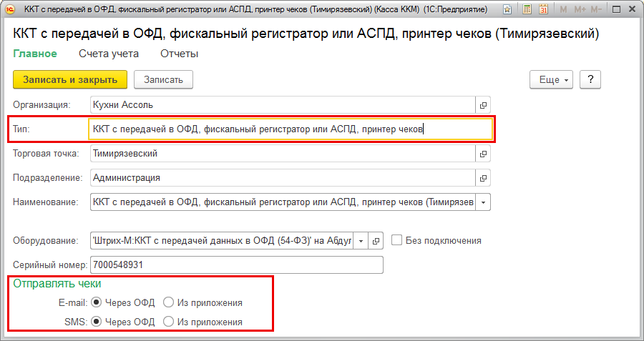644x341 pixels.
Task: Click Записать и закрыть button
Action: point(70,79)
